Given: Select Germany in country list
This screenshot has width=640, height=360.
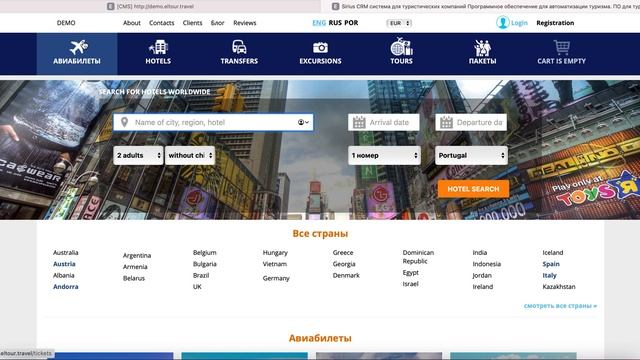Looking at the screenshot, I should 276,278.
